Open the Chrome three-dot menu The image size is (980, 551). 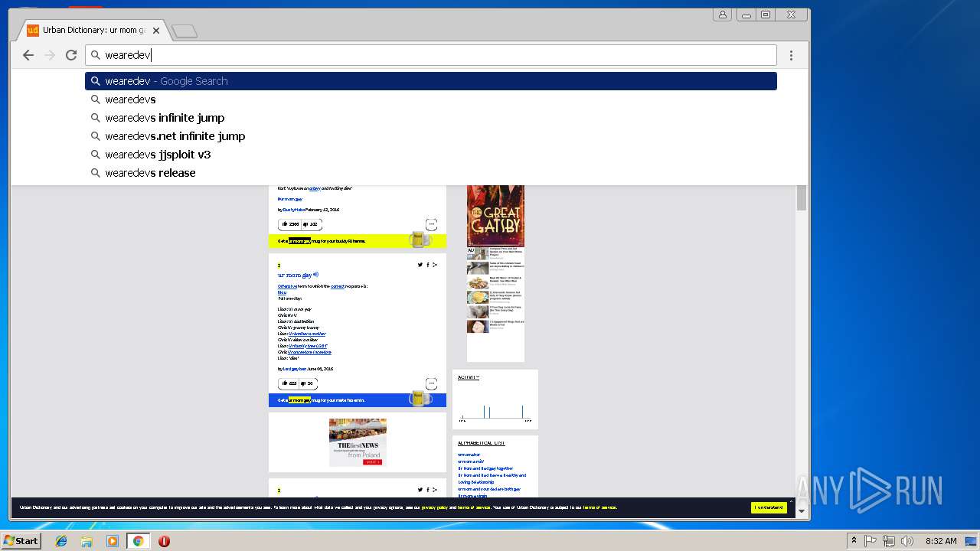coord(791,55)
